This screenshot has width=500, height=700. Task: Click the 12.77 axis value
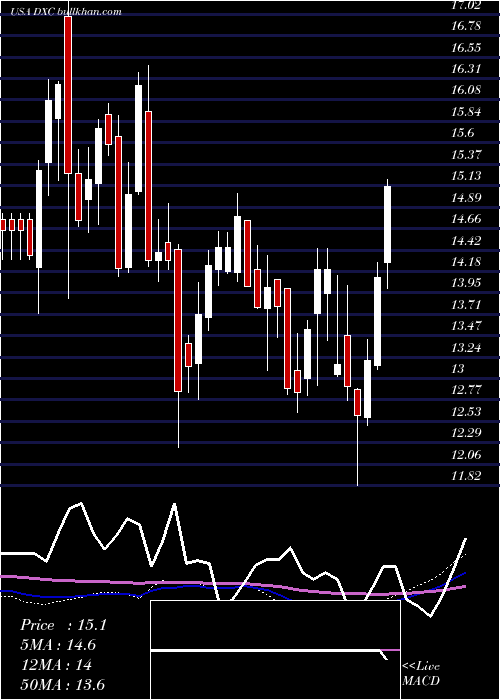(x=466, y=390)
